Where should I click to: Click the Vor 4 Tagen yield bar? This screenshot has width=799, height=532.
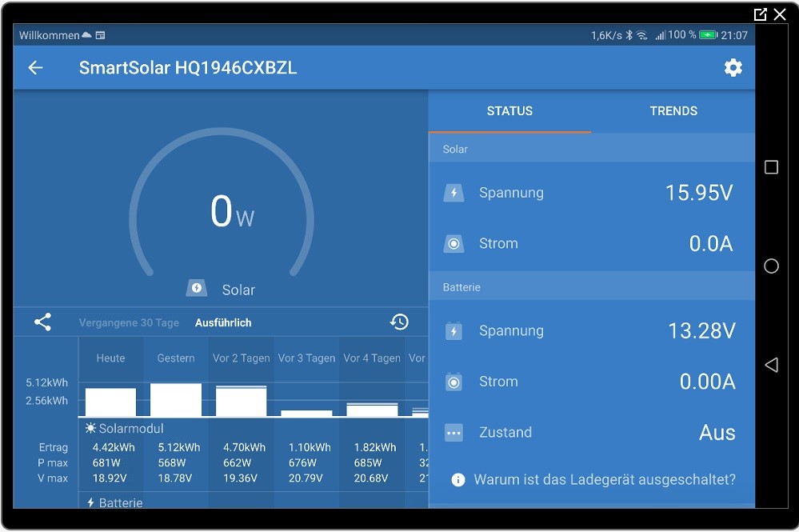(372, 410)
